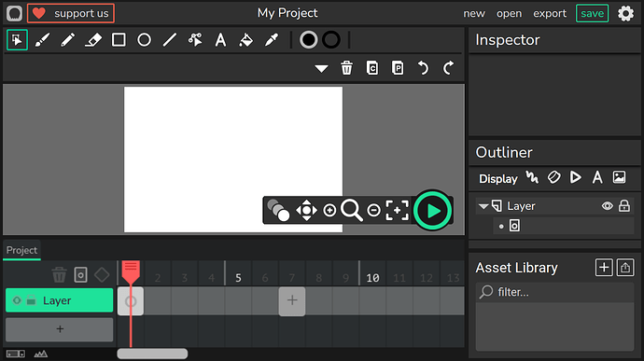Select the Line tool
Image resolution: width=644 pixels, height=361 pixels.
coord(170,40)
